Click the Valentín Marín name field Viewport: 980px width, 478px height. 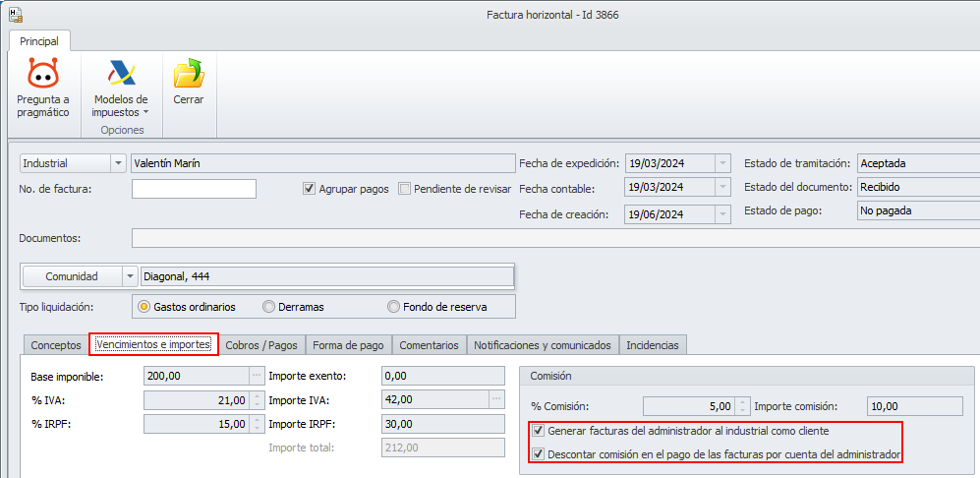coord(322,163)
